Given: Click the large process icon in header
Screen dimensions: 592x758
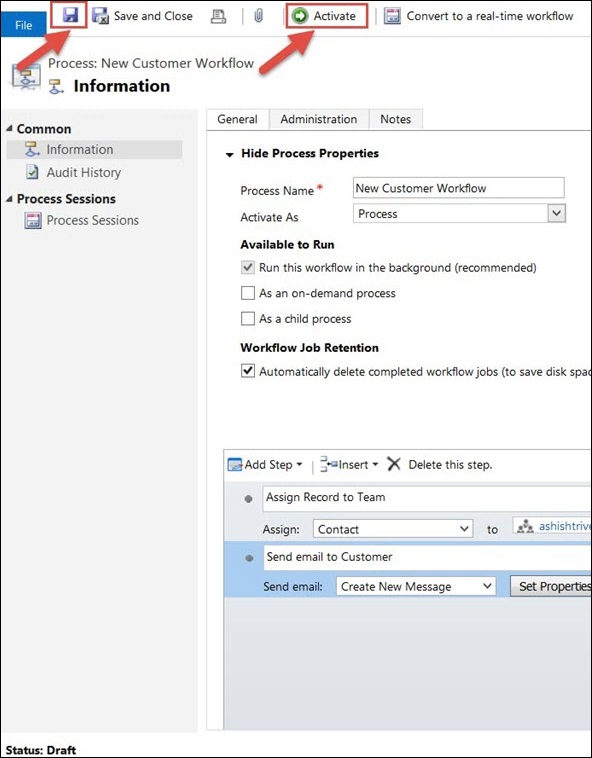Looking at the screenshot, I should 26,77.
